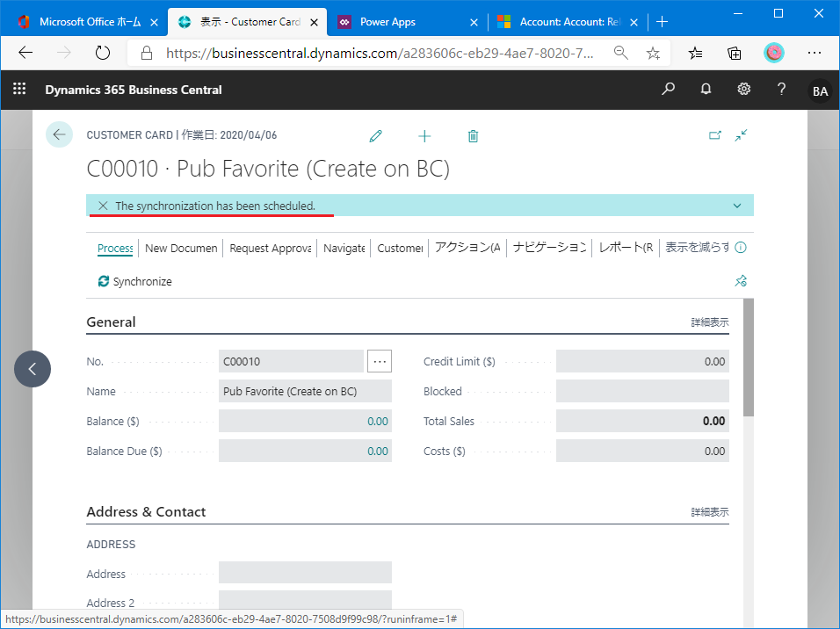Go to the previous record with side arrow
840x629 pixels.
click(33, 369)
